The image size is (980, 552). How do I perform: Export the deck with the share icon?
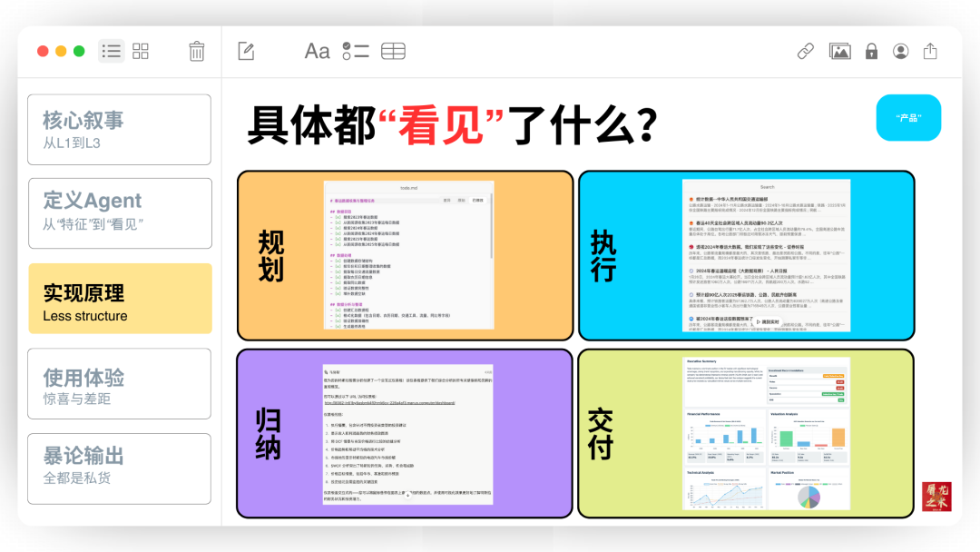(x=929, y=51)
